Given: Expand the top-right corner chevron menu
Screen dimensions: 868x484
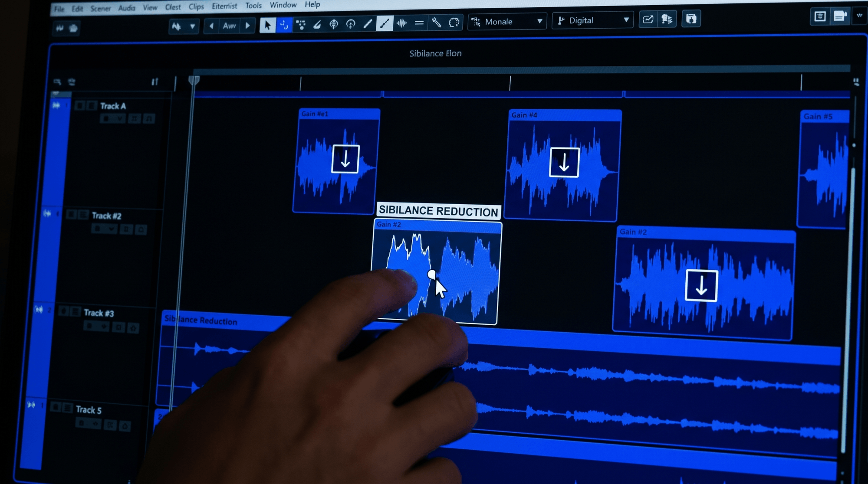Looking at the screenshot, I should click(859, 16).
